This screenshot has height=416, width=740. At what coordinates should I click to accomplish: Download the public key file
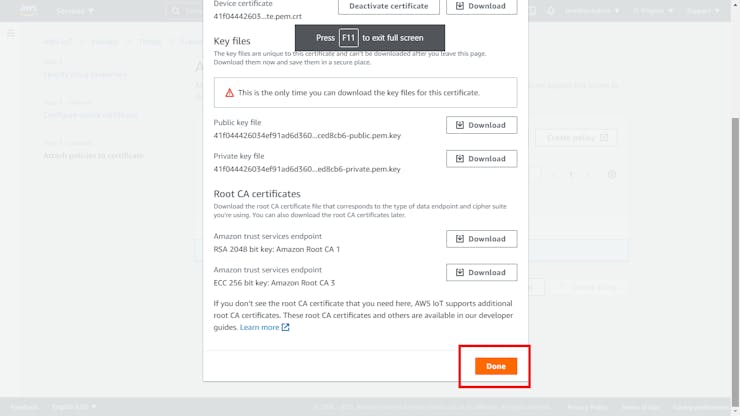pyautogui.click(x=481, y=125)
